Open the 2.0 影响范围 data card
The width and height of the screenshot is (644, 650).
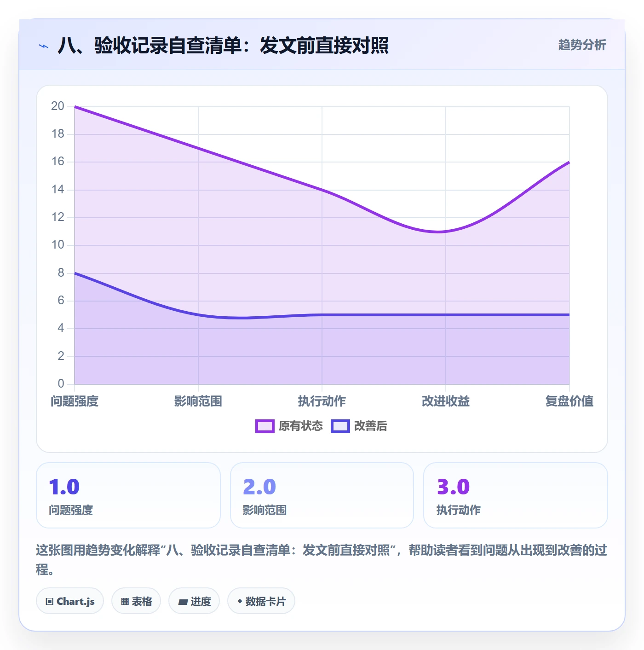(x=322, y=495)
